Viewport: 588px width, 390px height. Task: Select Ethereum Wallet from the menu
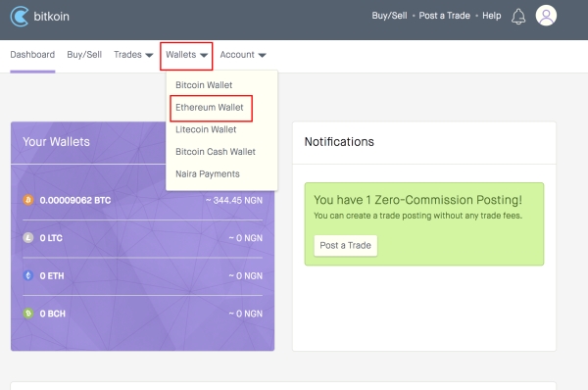[210, 107]
